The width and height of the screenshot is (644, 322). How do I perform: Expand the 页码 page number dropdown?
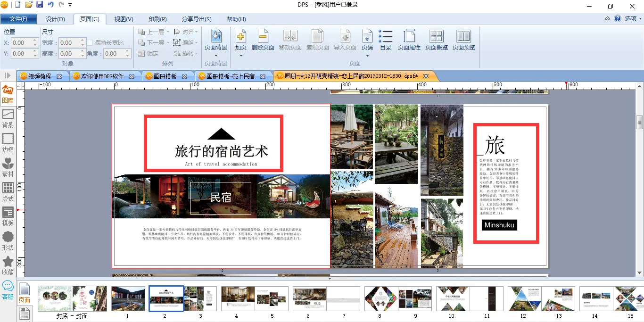[367, 56]
